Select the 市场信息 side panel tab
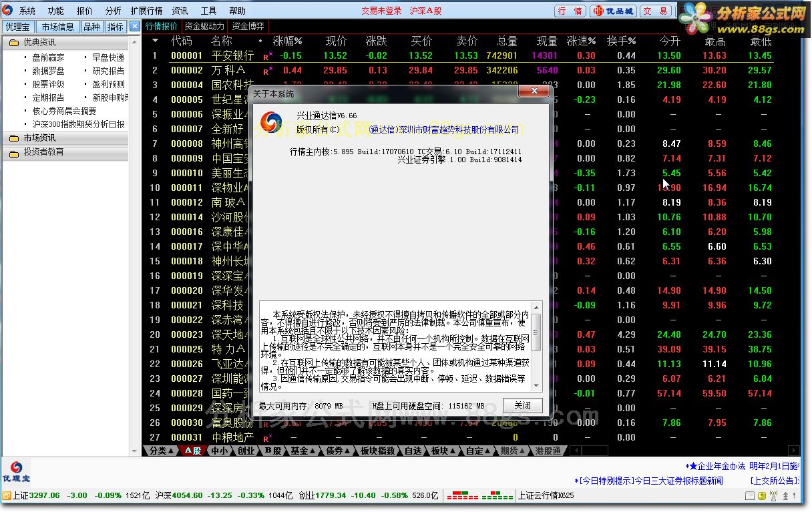Viewport: 812px width, 512px height. point(57,27)
